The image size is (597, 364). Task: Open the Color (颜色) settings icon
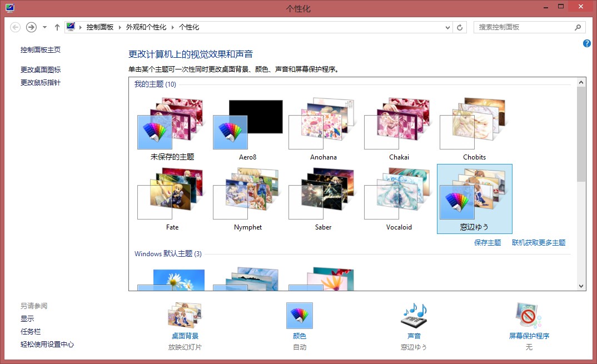click(x=299, y=316)
